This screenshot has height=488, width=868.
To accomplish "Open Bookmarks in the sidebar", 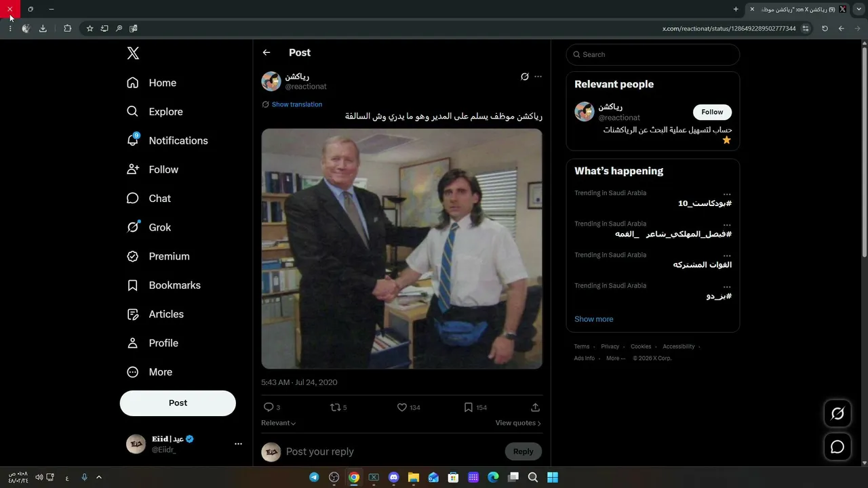I will click(163, 285).
